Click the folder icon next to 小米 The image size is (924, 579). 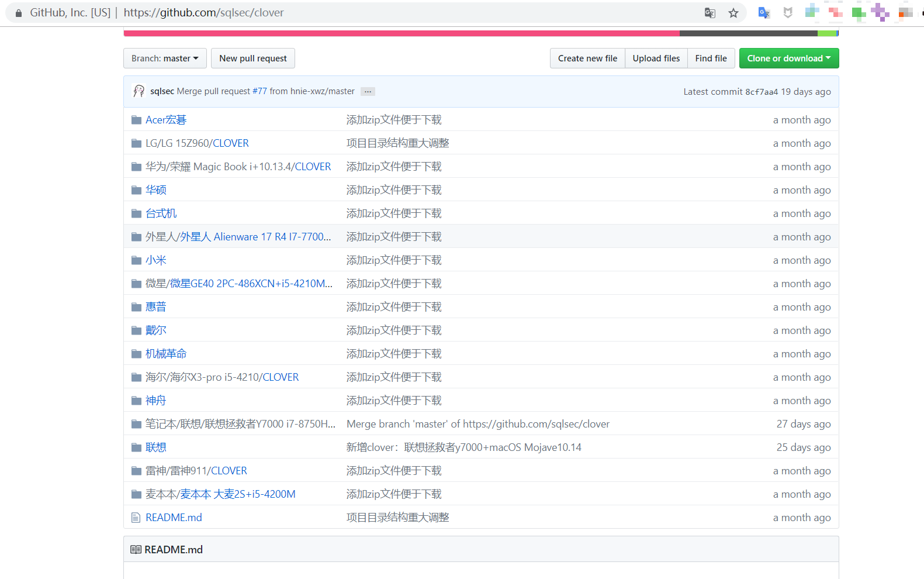click(x=136, y=260)
